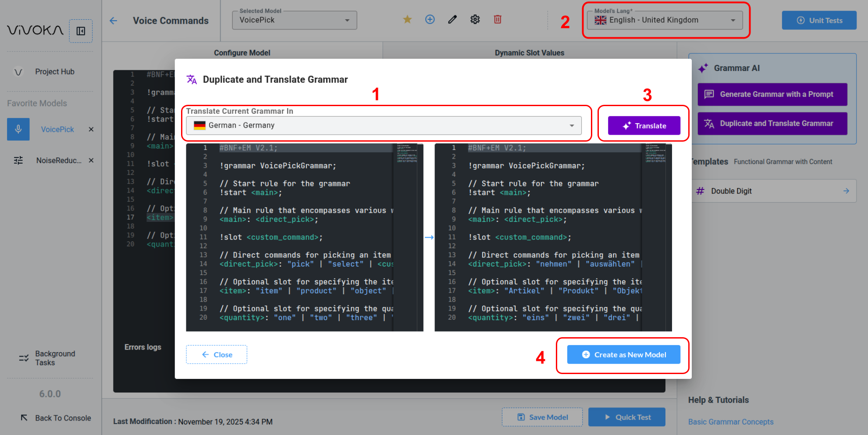
Task: Click Create as New Model button
Action: click(623, 355)
